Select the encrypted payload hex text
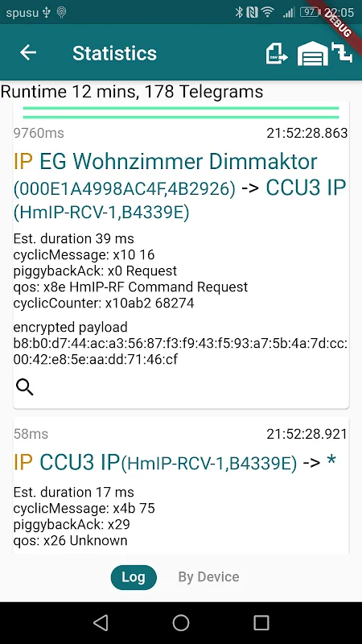Screen dimensions: 362x644 click(180, 352)
